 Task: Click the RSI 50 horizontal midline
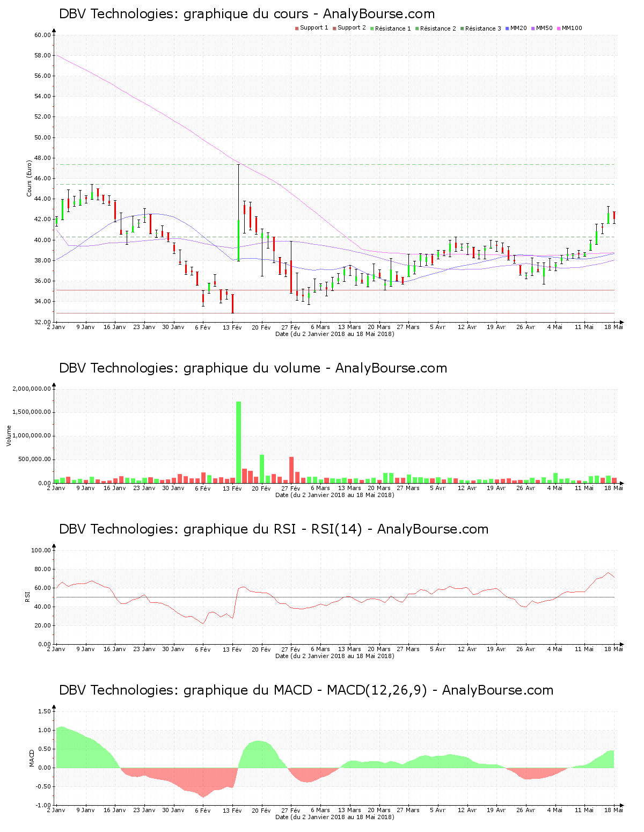point(335,597)
